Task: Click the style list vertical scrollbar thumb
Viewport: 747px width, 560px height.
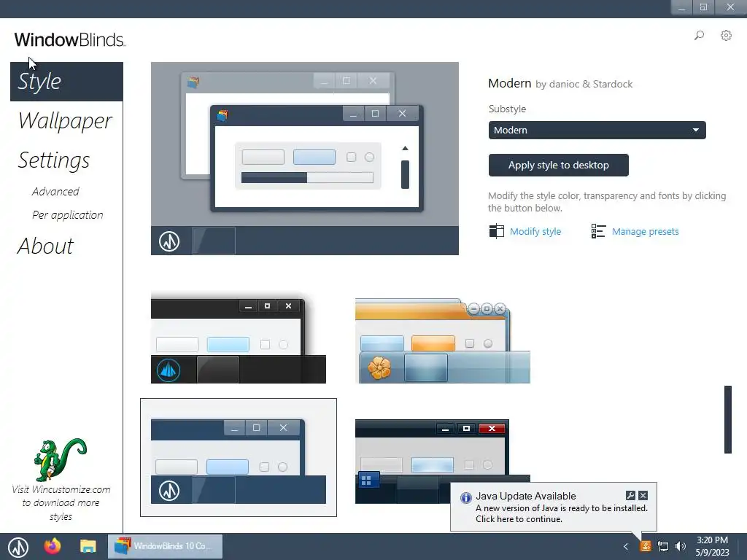Action: [727, 419]
